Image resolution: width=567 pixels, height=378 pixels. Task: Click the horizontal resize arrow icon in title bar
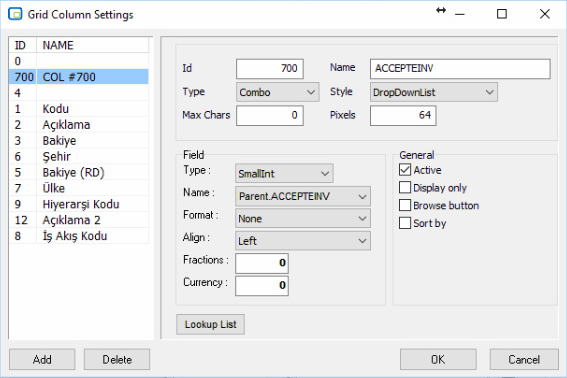coord(441,10)
